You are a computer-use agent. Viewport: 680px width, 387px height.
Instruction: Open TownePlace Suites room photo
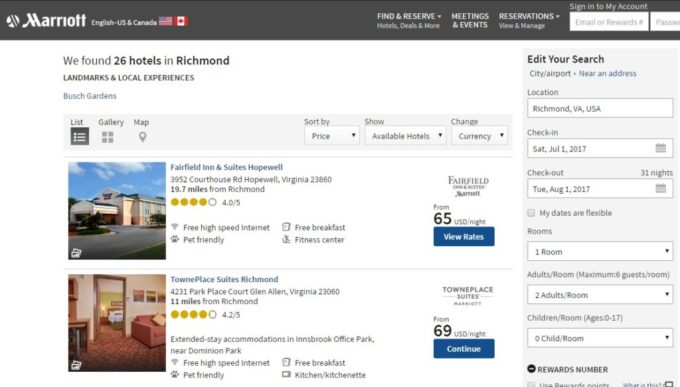point(117,323)
